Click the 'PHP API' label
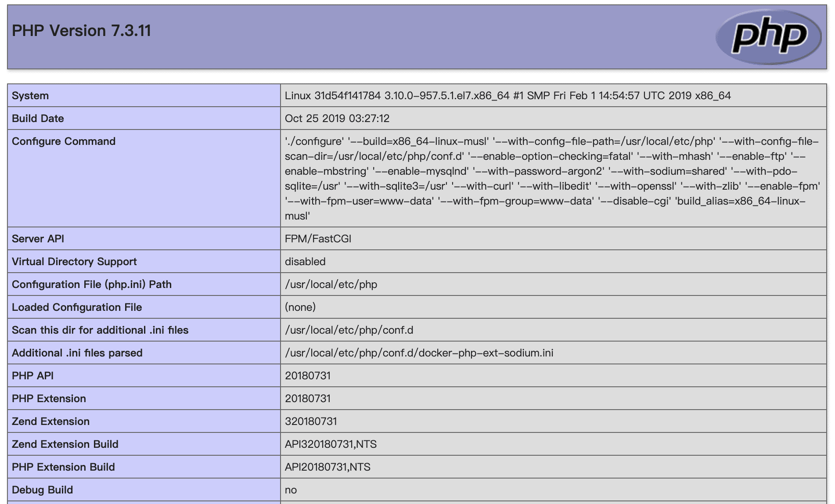835x504 pixels. [33, 376]
